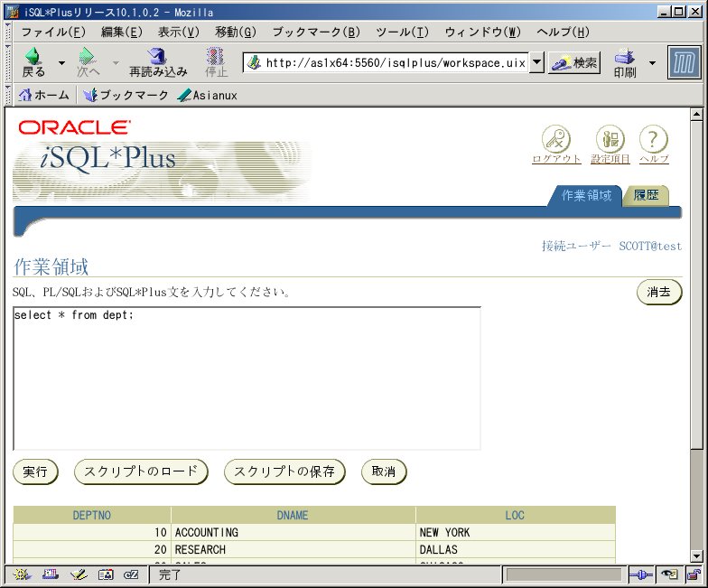Click the 取消 cancel button
The width and height of the screenshot is (708, 588).
[384, 471]
